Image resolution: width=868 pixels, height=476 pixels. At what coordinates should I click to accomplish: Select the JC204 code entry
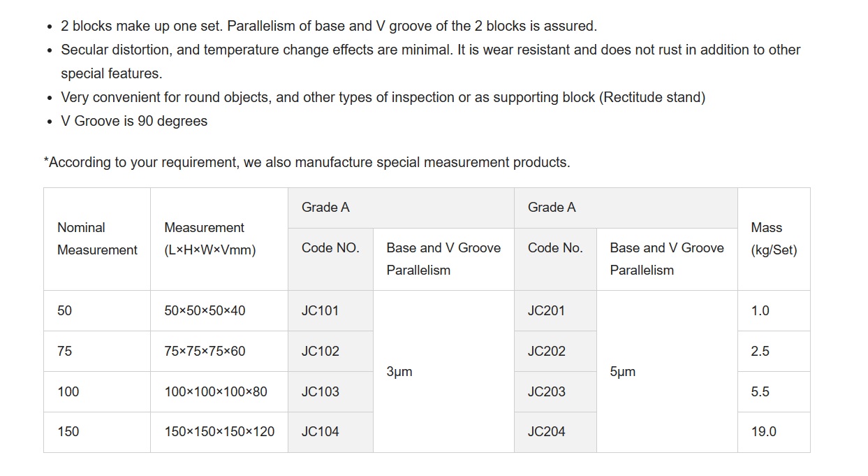click(x=555, y=432)
